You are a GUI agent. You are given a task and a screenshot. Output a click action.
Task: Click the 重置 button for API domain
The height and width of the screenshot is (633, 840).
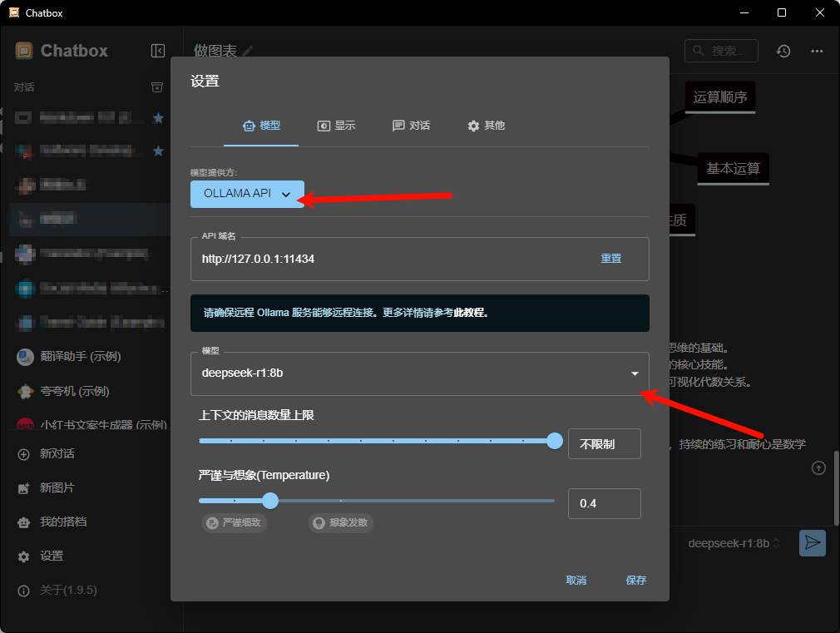pyautogui.click(x=611, y=259)
